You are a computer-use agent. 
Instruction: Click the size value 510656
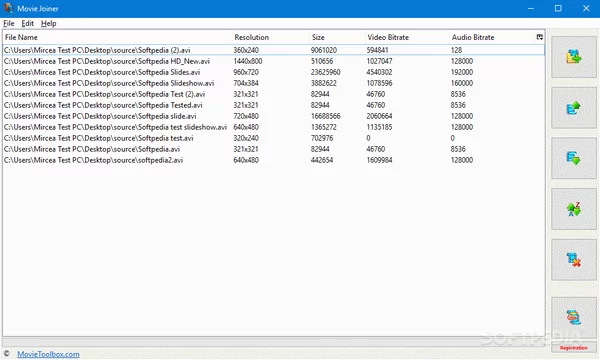(322, 61)
